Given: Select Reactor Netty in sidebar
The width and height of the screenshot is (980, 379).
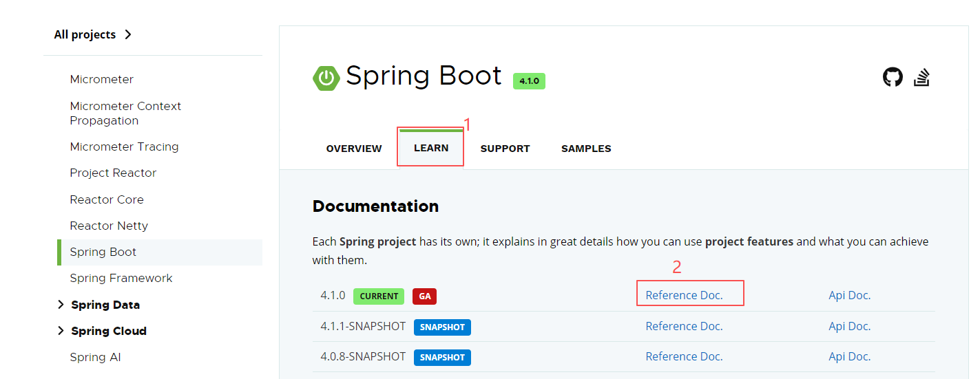Looking at the screenshot, I should (x=109, y=226).
